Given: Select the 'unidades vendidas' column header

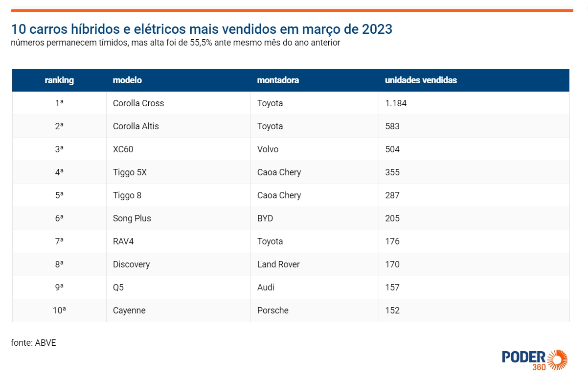Looking at the screenshot, I should 421,80.
